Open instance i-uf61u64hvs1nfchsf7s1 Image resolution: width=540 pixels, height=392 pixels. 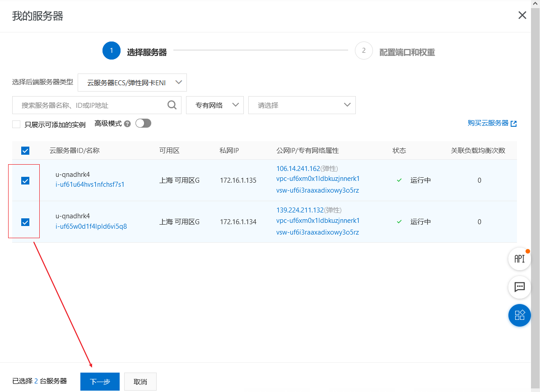(90, 184)
